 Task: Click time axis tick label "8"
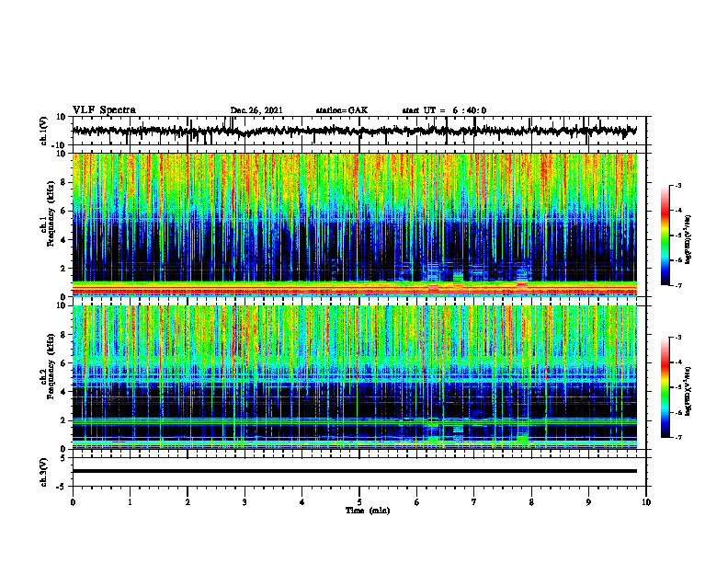(531, 502)
